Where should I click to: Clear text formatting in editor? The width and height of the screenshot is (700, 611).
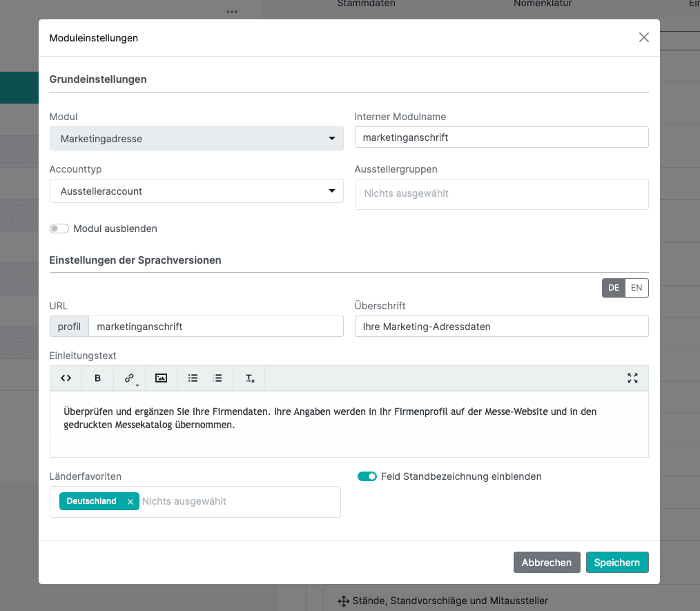click(x=250, y=378)
